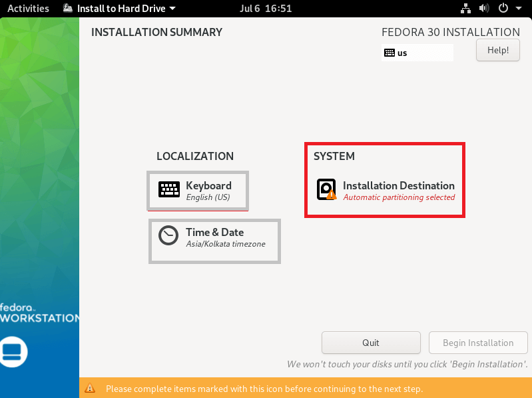532x398 pixels.
Task: Click the hard disk warning icon
Action: click(326, 189)
